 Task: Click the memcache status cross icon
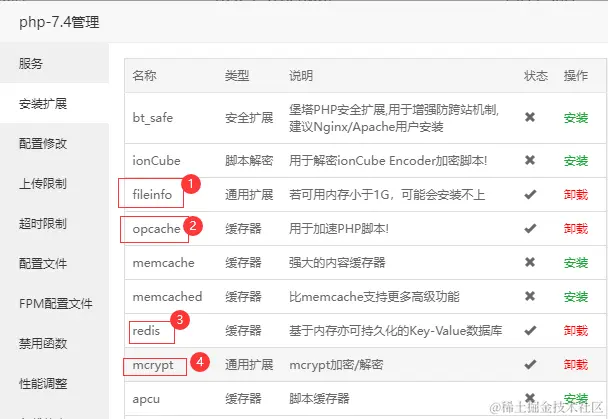pos(530,262)
